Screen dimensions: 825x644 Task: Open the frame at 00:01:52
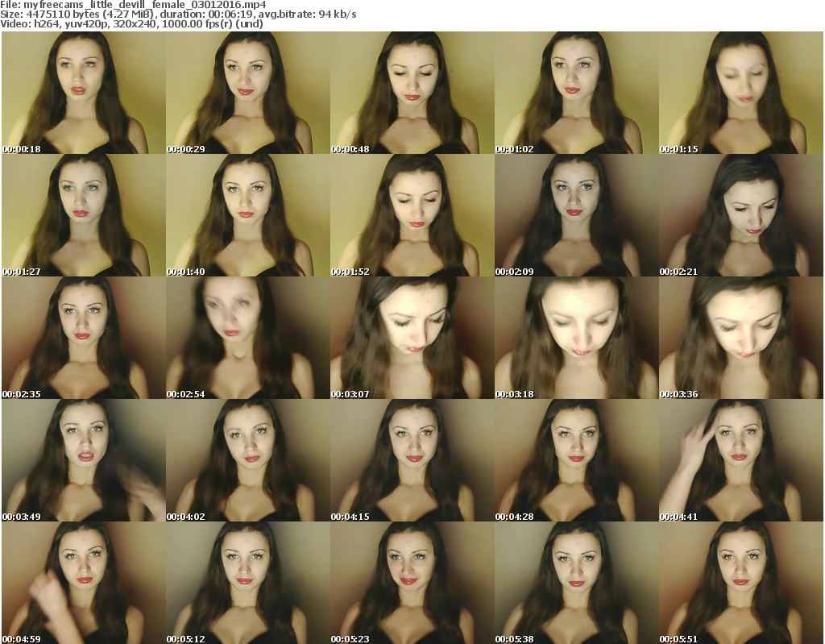(412, 215)
